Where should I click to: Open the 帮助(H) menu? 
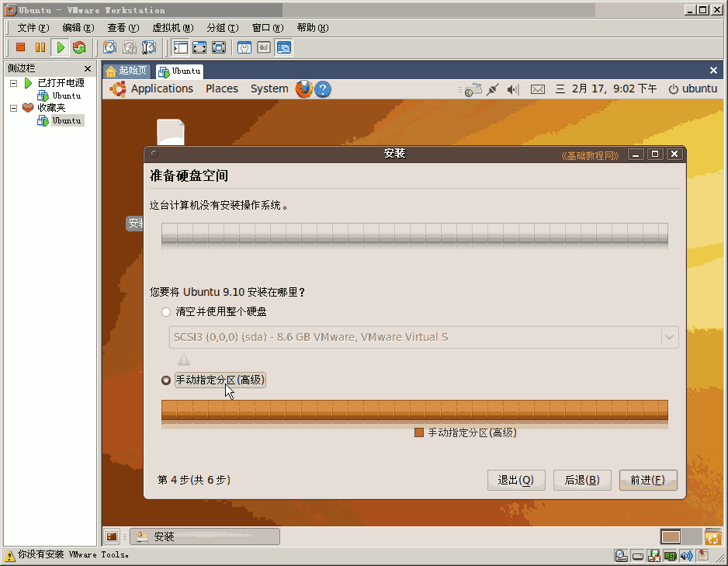[x=313, y=28]
